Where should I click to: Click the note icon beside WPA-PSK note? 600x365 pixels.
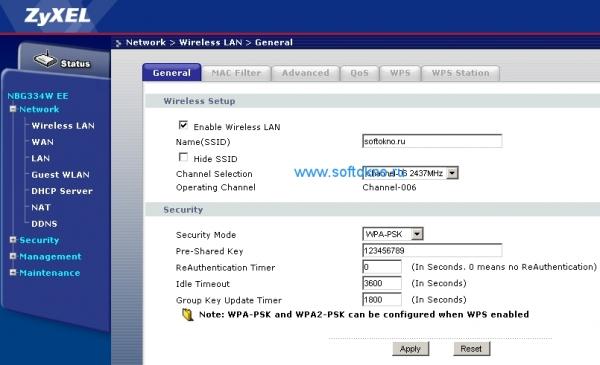click(x=188, y=314)
